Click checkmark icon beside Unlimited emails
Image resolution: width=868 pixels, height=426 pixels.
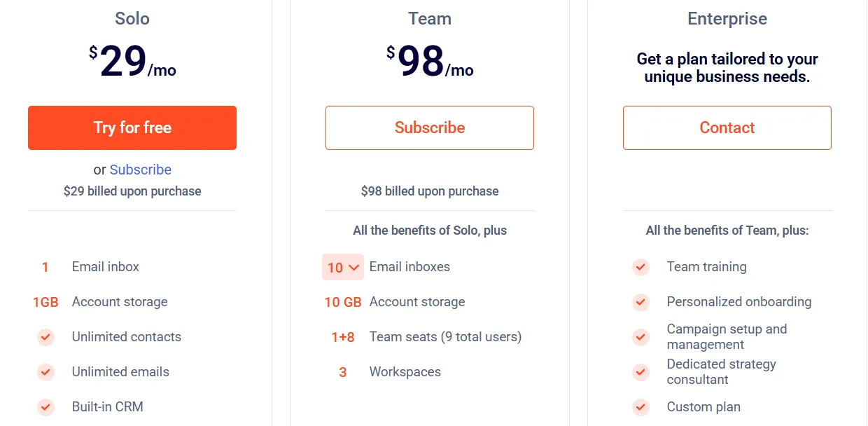pyautogui.click(x=45, y=372)
